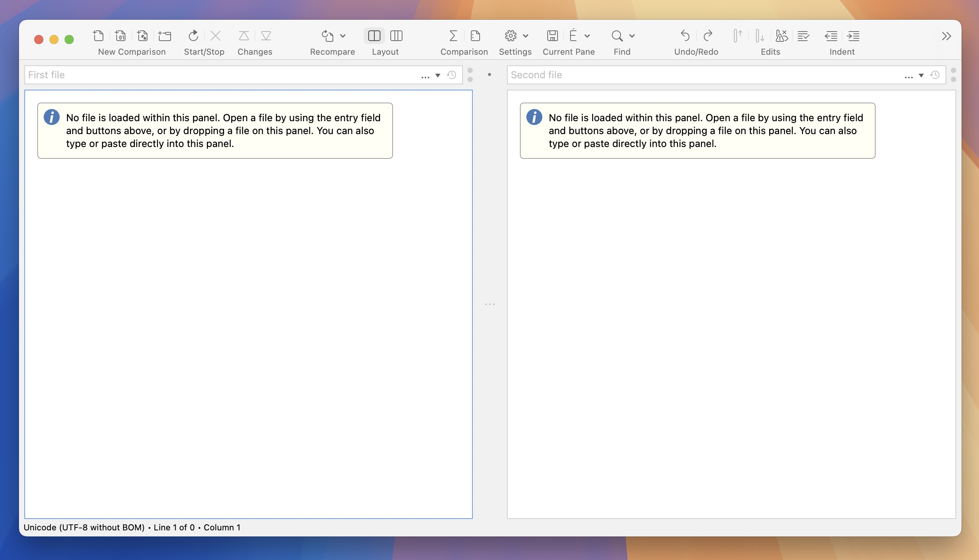The image size is (979, 560).
Task: Expand the Recompare dropdown arrow
Action: [343, 36]
